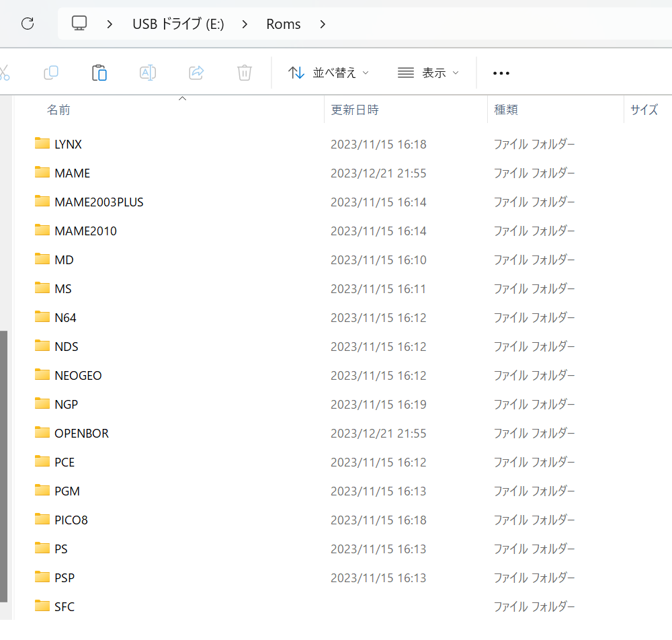Open the 表示 view dropdown

(429, 73)
